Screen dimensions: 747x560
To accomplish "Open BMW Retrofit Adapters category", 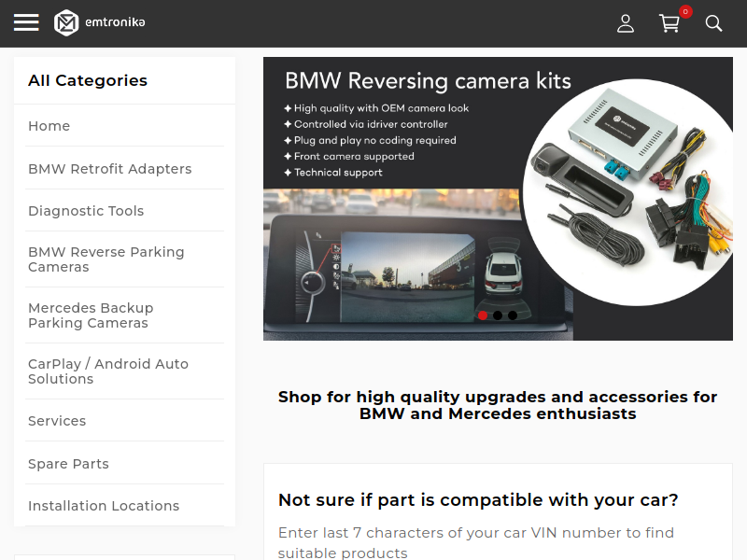I will [x=110, y=169].
